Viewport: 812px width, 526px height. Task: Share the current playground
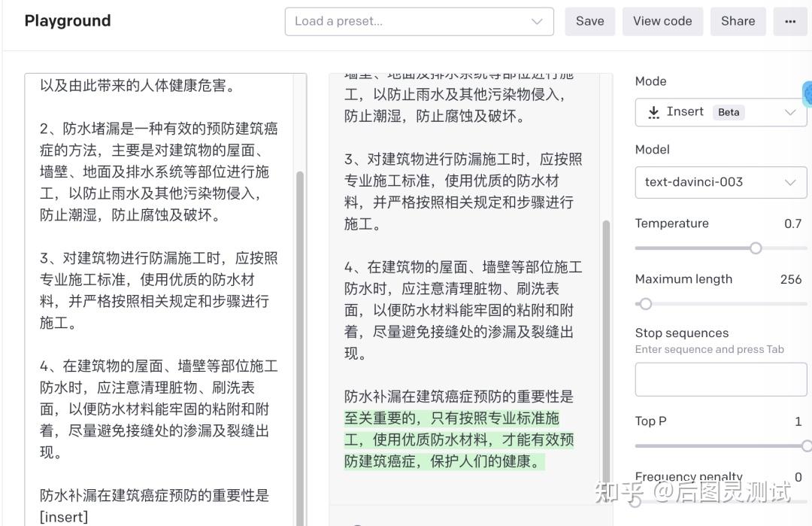tap(738, 21)
